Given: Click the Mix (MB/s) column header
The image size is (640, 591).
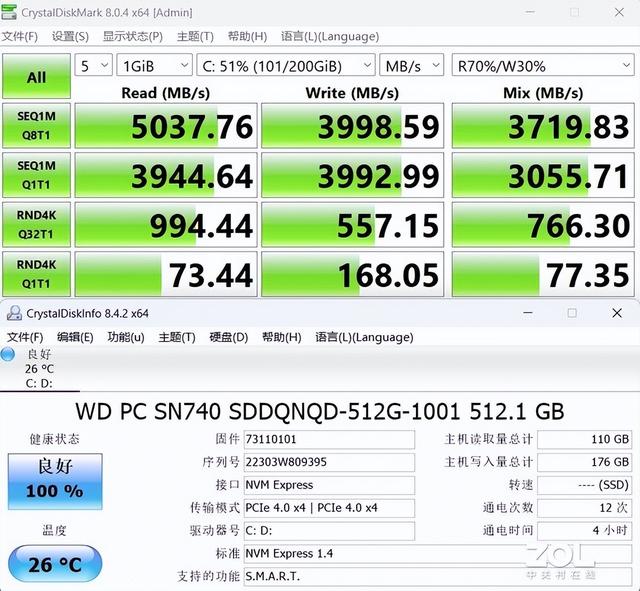Looking at the screenshot, I should (543, 93).
